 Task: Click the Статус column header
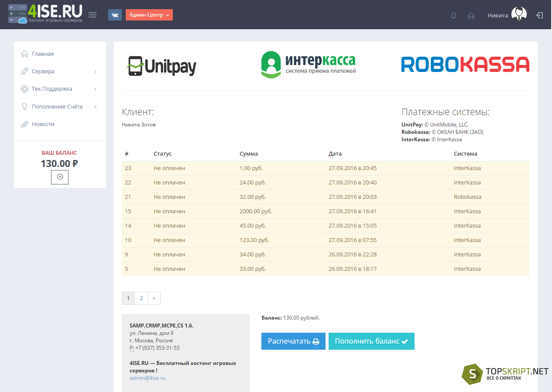[163, 154]
